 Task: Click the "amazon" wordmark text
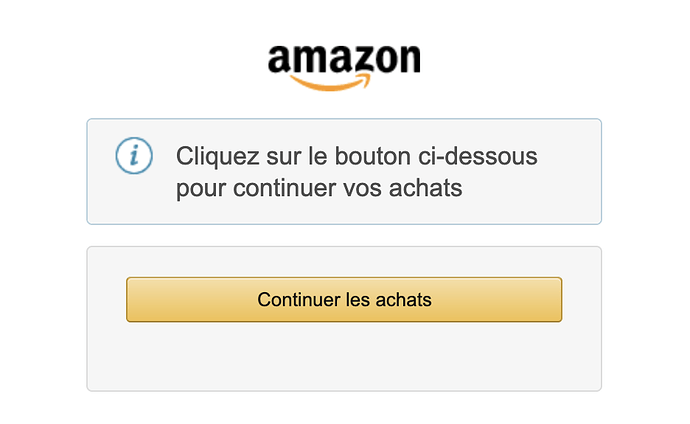tap(343, 58)
